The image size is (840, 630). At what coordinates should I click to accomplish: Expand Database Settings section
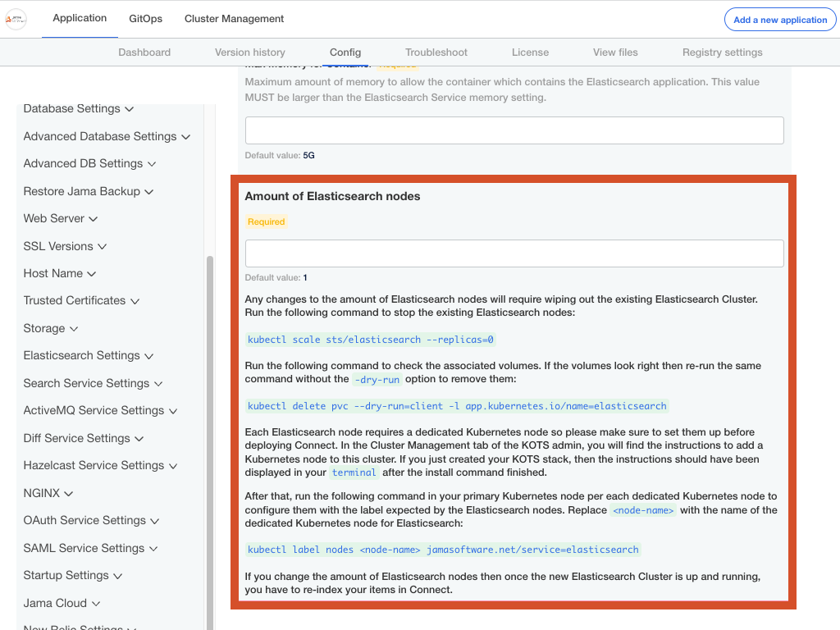tap(78, 109)
